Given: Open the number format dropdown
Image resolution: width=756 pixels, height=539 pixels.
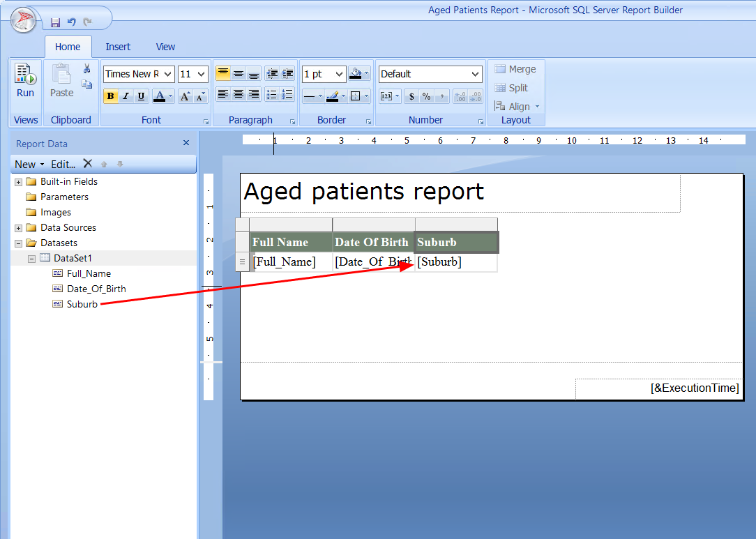Looking at the screenshot, I should pos(475,74).
